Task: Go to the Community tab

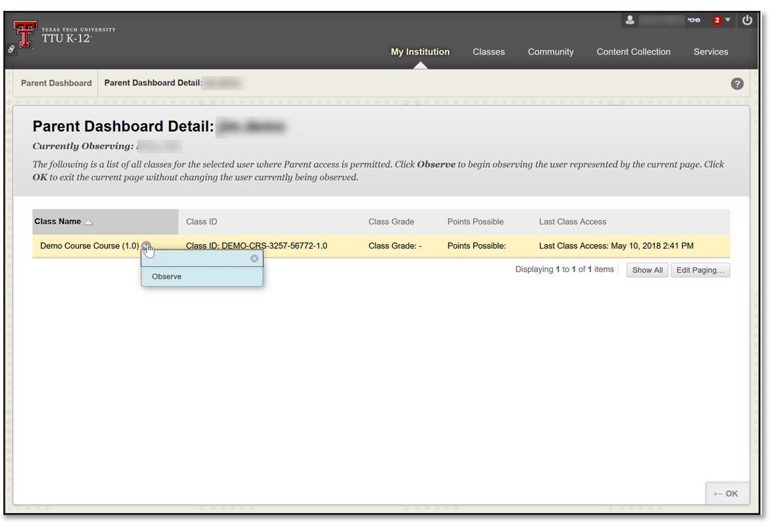Action: [551, 52]
